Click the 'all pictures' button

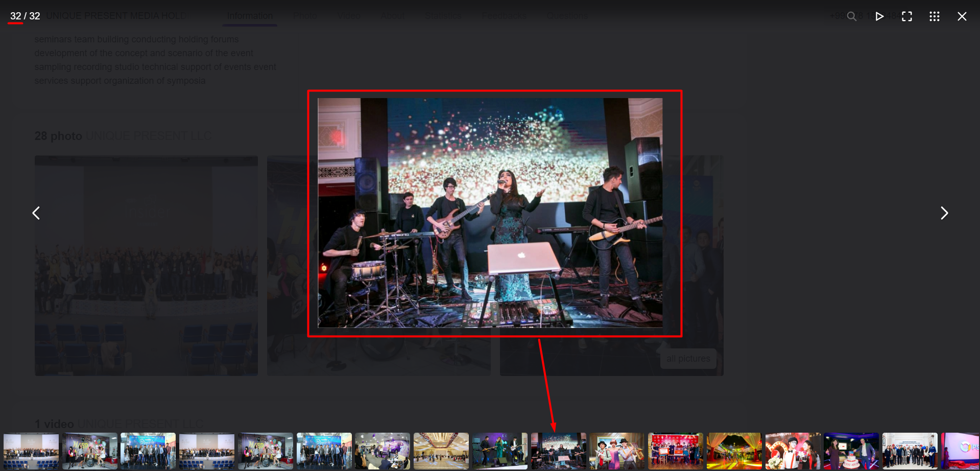click(688, 359)
